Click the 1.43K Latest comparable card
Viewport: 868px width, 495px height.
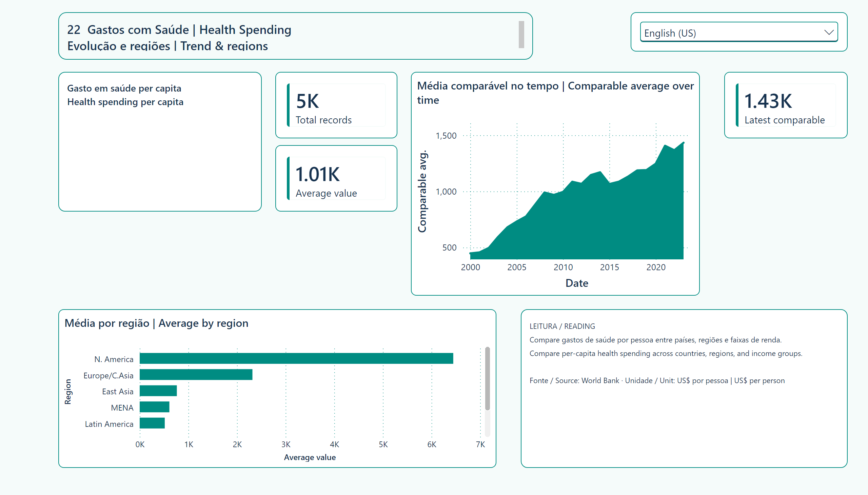(x=786, y=105)
